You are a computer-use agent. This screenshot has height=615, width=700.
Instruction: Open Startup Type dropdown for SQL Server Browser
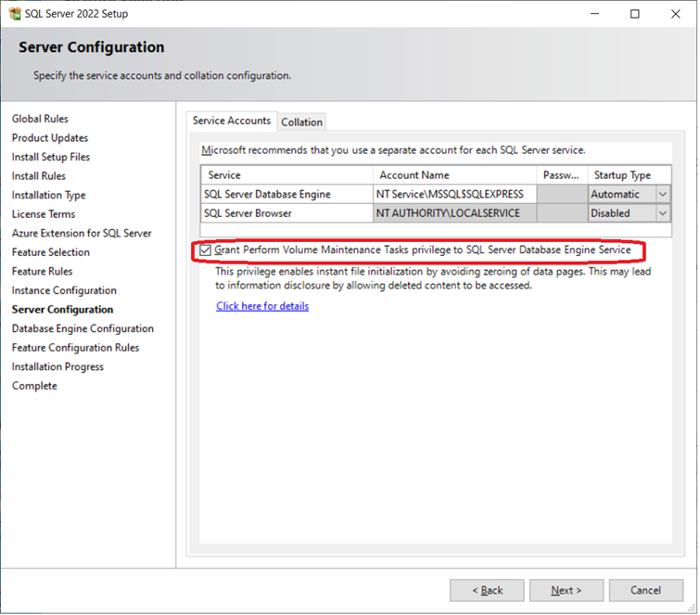click(x=664, y=214)
